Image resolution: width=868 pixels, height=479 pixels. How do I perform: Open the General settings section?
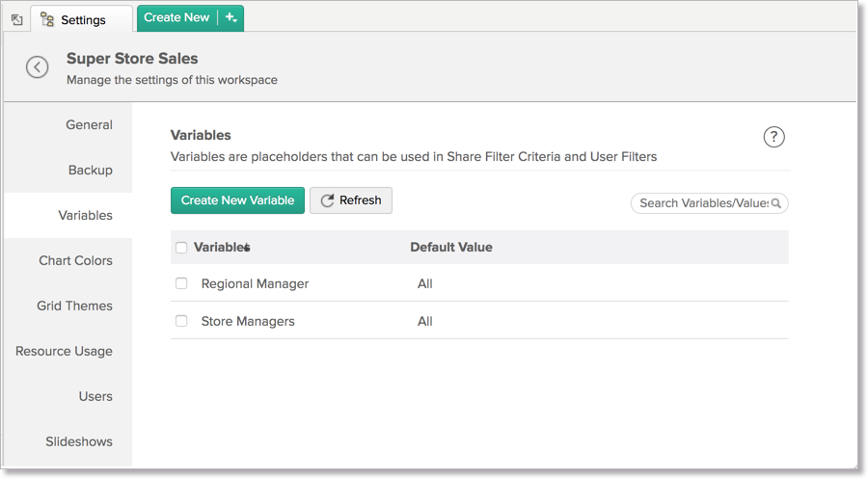pos(89,124)
